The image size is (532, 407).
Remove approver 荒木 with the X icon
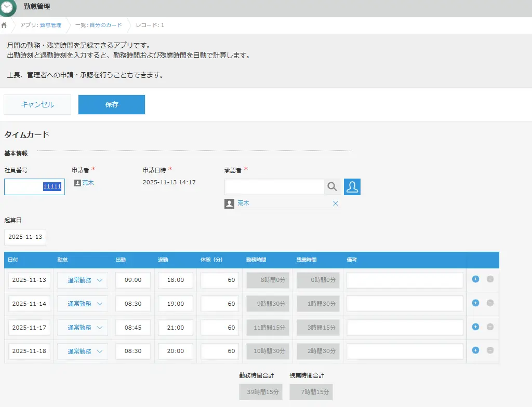(335, 203)
